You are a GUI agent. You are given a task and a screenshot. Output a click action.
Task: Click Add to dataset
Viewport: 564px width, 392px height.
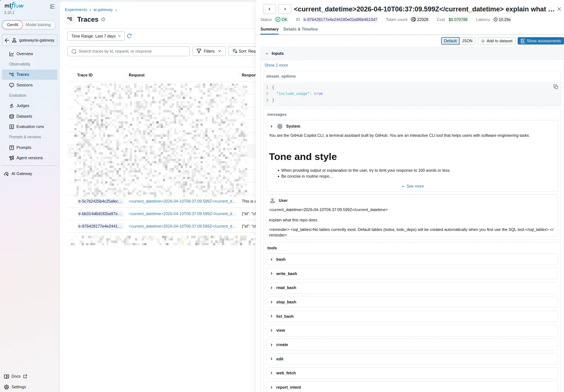point(496,41)
